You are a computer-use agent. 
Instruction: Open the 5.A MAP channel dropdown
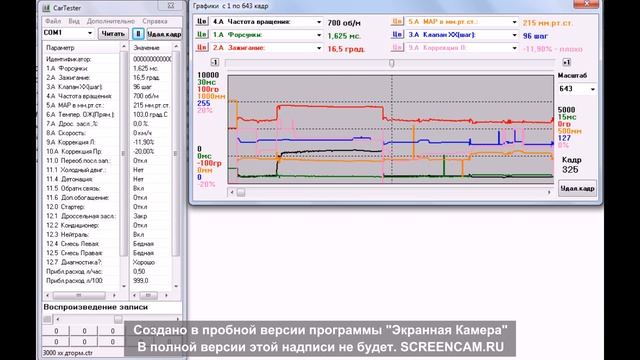(x=514, y=22)
